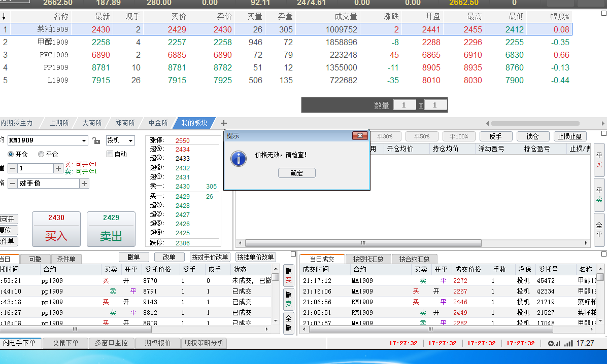Select the 开仓 radio button
This screenshot has width=607, height=364.
[x=11, y=154]
